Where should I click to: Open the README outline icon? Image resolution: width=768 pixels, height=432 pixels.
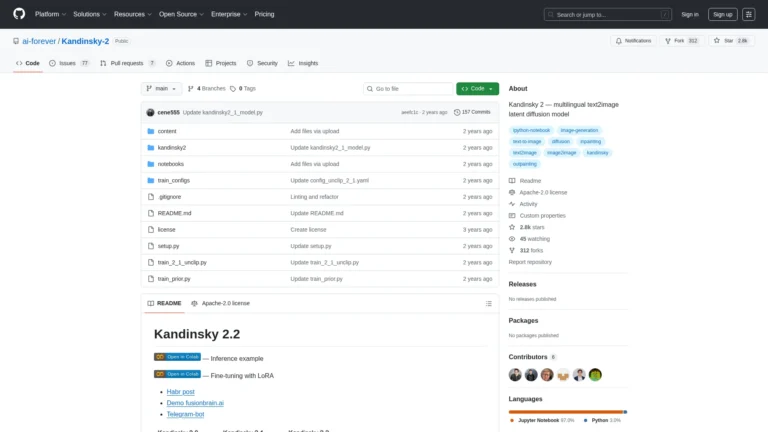tap(489, 302)
